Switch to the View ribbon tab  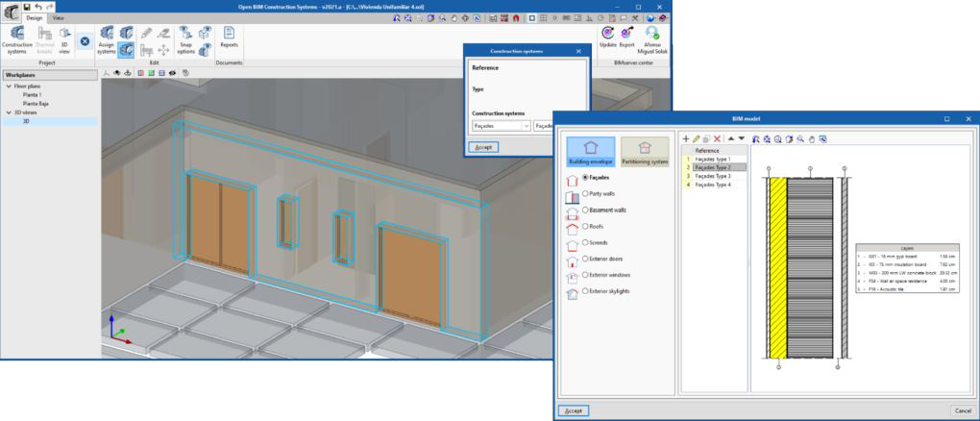click(59, 18)
